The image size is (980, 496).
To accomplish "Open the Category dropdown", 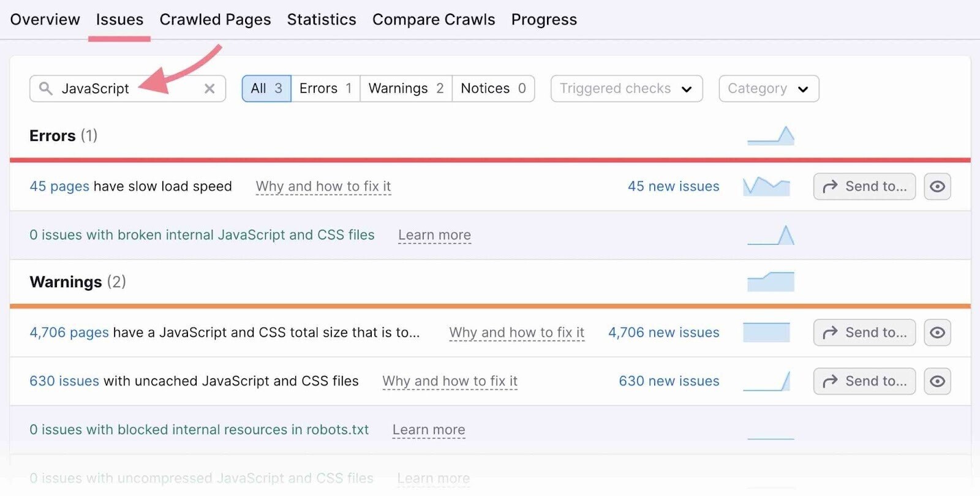I will point(768,88).
